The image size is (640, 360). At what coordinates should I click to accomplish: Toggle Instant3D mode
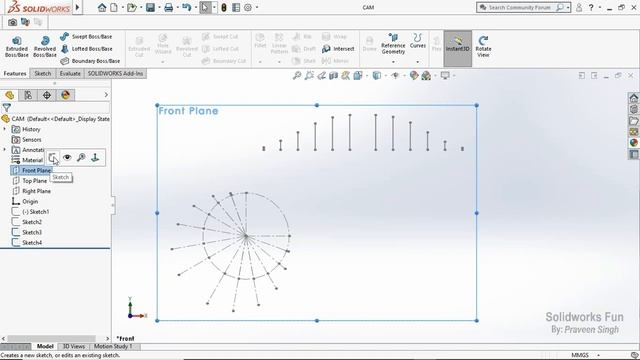point(458,48)
